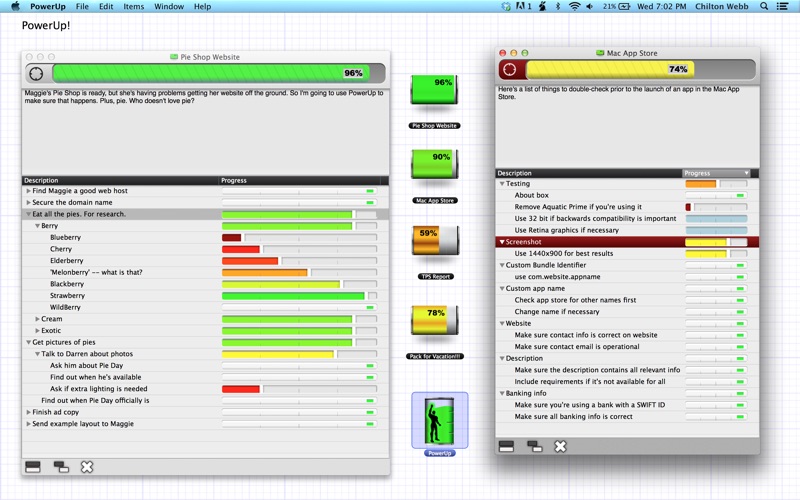Collapse the Banking info group
800x500 pixels.
point(502,393)
